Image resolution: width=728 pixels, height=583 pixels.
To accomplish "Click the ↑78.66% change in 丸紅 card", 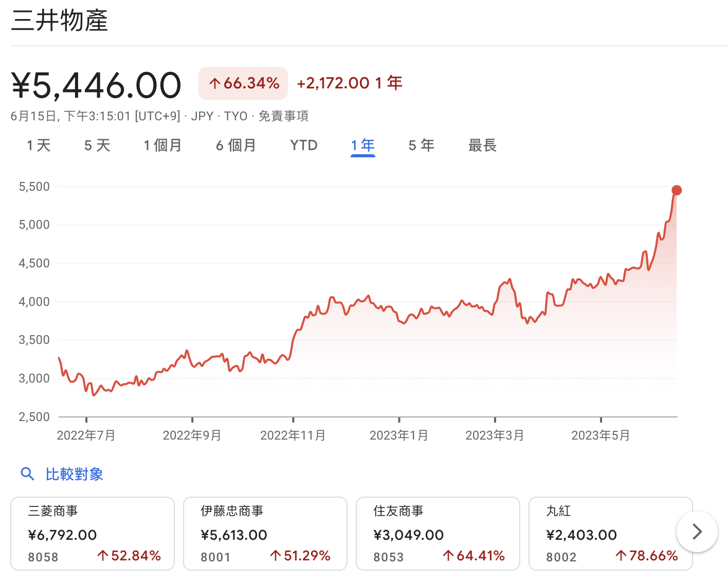I will [646, 556].
